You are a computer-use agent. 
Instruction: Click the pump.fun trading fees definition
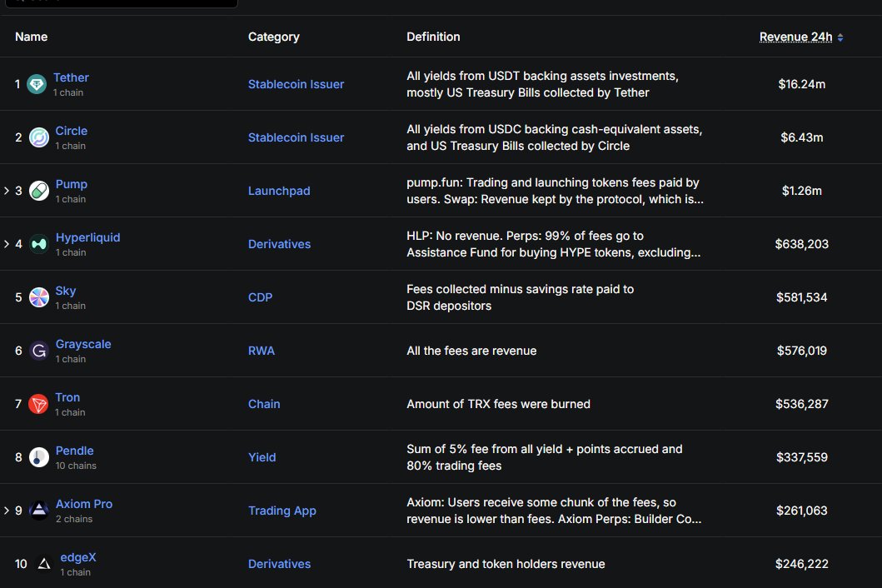[555, 191]
